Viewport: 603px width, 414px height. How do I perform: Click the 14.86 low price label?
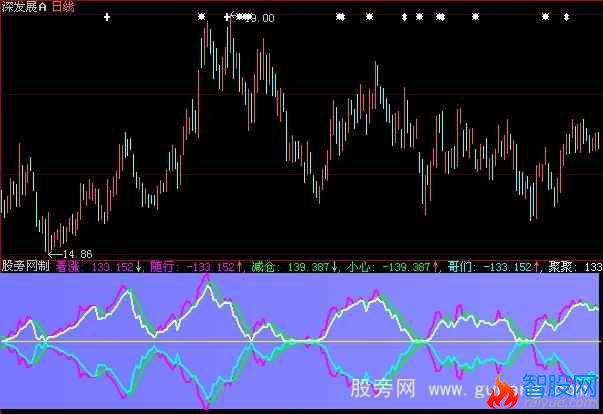point(77,254)
